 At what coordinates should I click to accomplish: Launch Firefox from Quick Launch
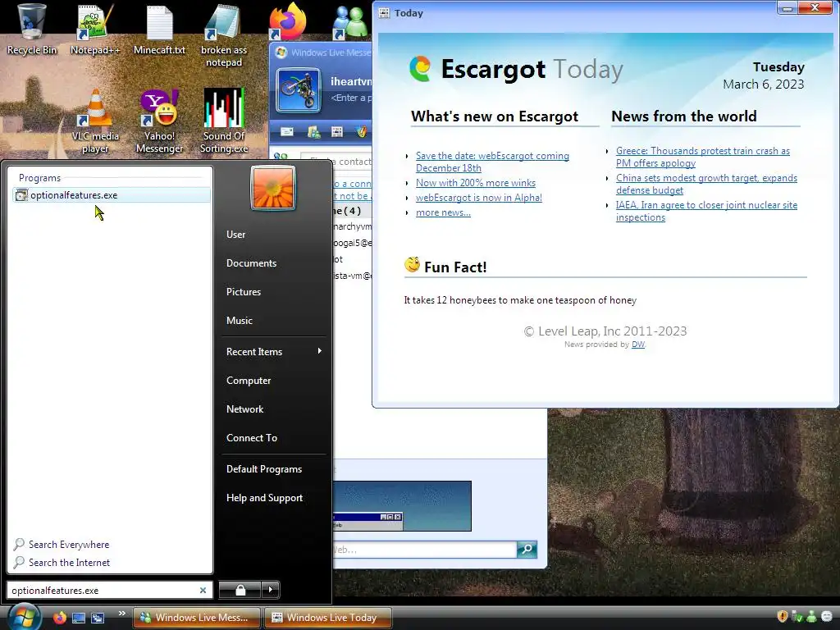[59, 618]
